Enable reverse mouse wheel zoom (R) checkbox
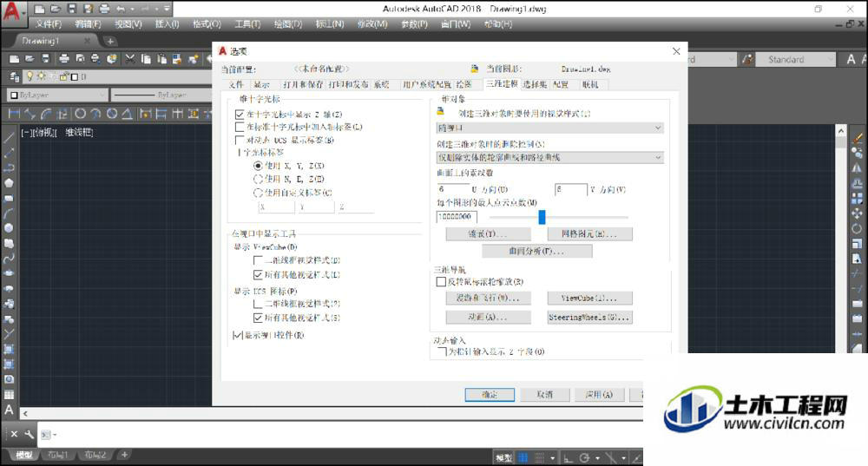 pyautogui.click(x=441, y=282)
